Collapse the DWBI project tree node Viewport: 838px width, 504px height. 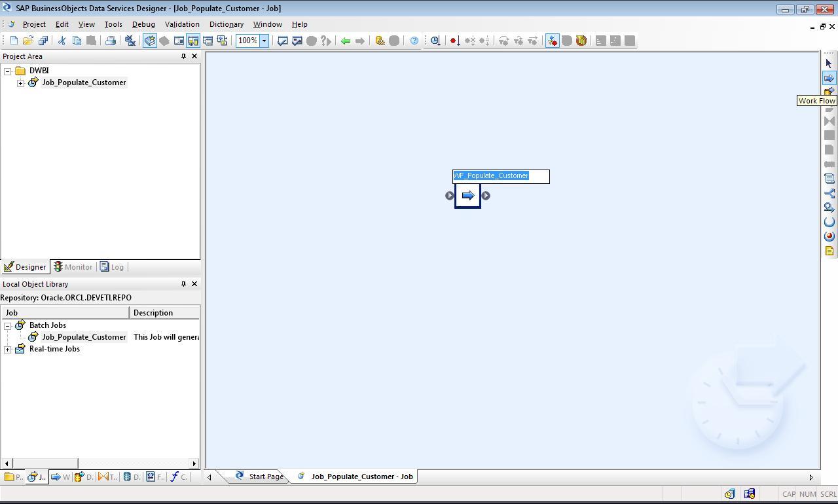click(x=8, y=71)
